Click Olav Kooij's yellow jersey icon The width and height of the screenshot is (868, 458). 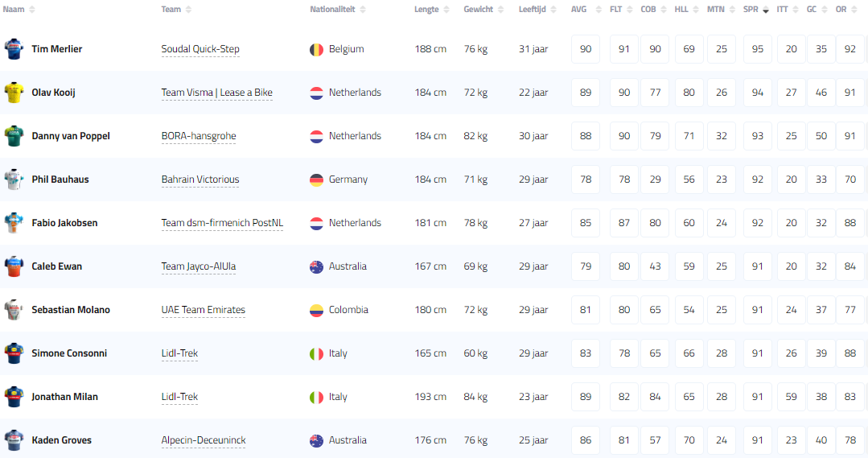tap(14, 93)
